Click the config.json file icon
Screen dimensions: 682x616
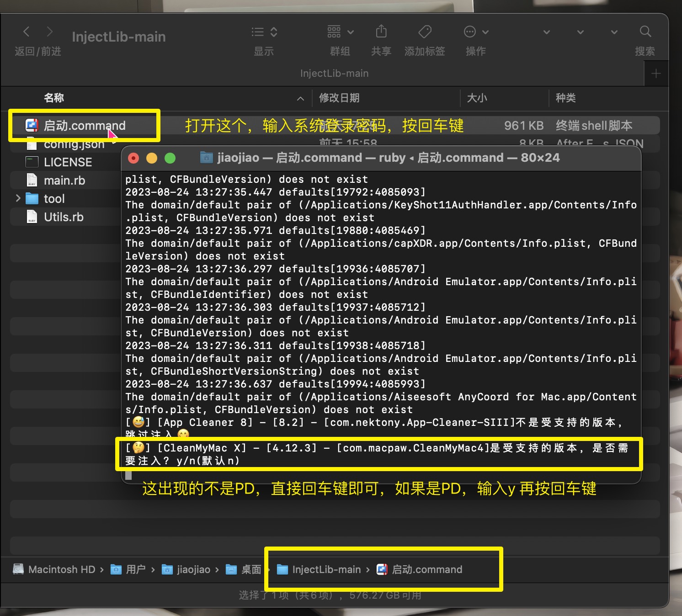pos(31,143)
